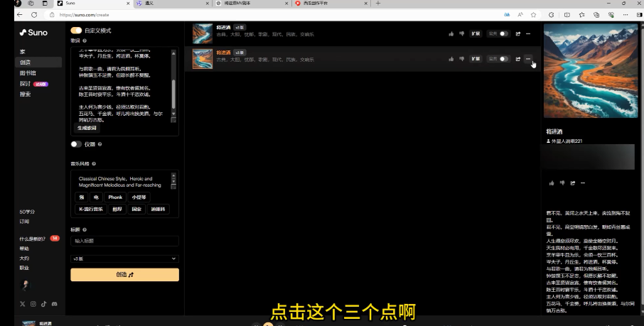
Task: Open Suno's TikTok icon in sidebar
Action: click(x=43, y=304)
